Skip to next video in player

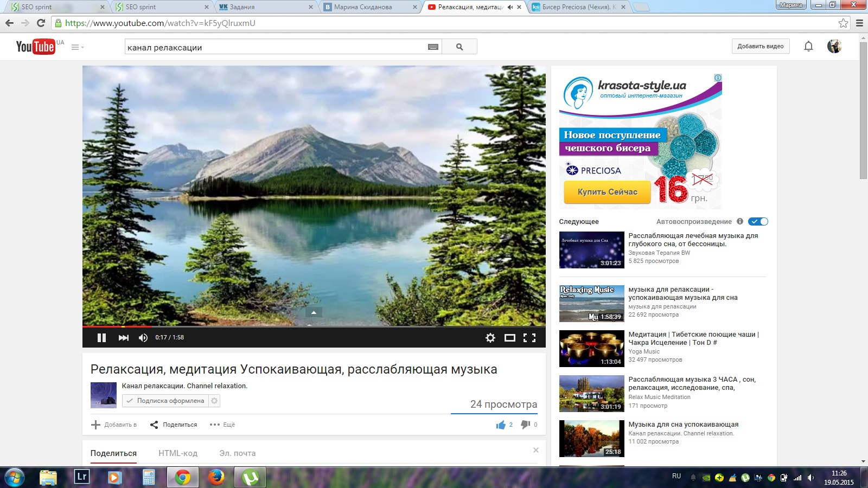[124, 338]
